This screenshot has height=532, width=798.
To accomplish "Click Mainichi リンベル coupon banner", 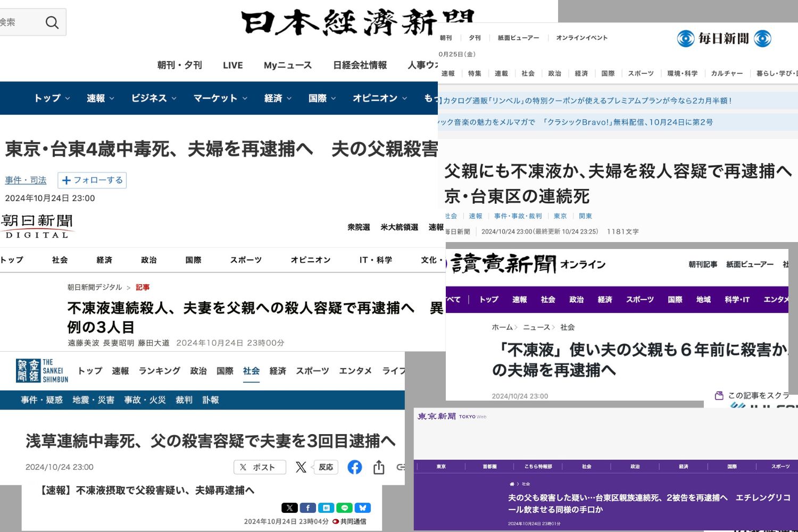I will (x=617, y=101).
